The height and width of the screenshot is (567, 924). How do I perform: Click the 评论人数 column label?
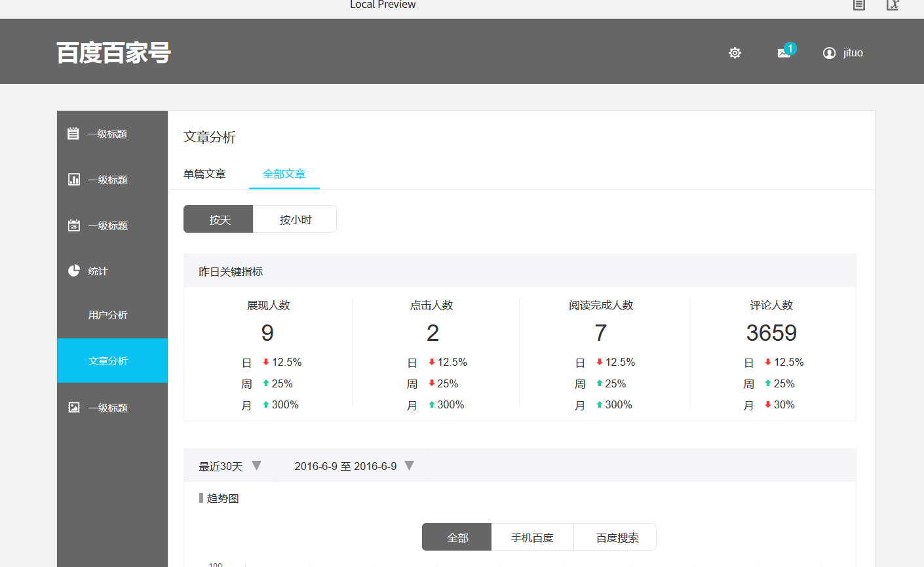click(x=771, y=305)
